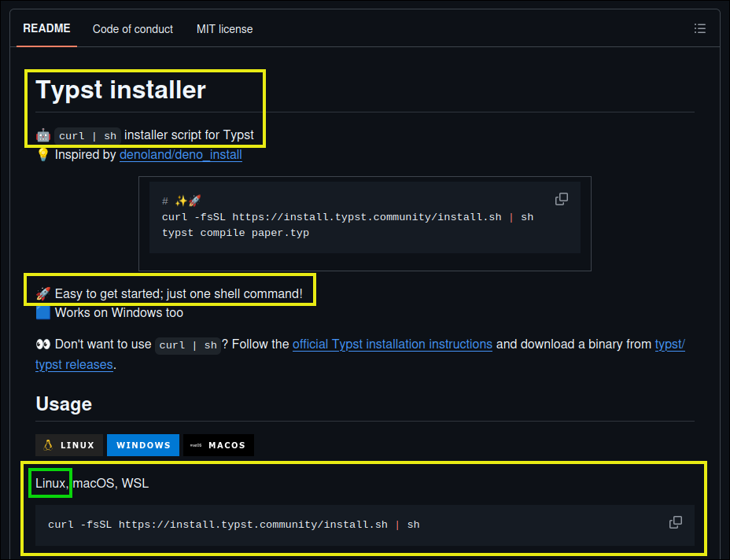Select the MACOS badge button

[219, 445]
